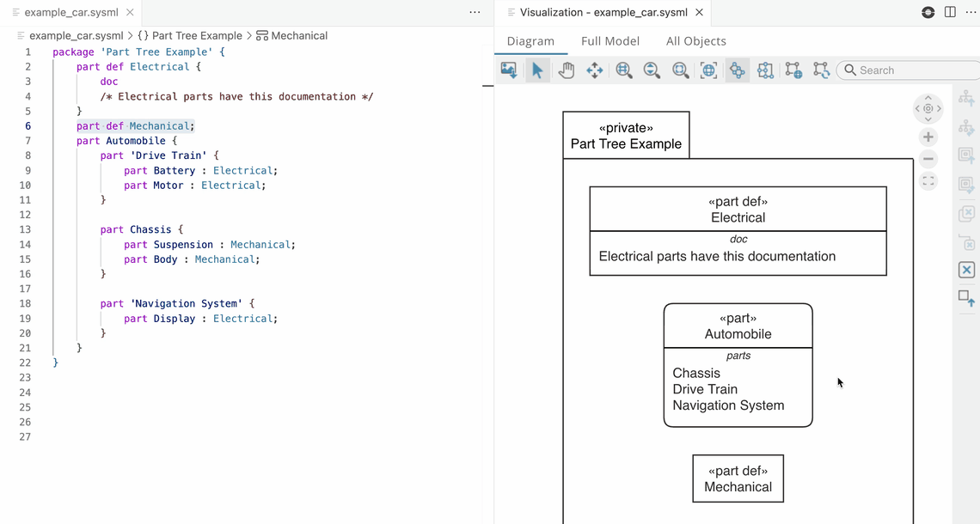Click the remove-from-diagram X icon in right sidebar

(x=966, y=270)
